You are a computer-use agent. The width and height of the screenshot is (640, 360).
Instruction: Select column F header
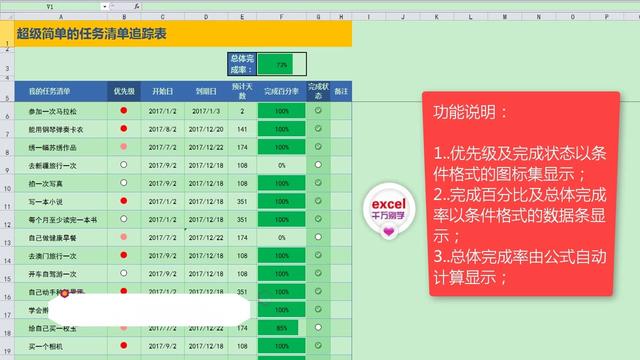[282, 17]
